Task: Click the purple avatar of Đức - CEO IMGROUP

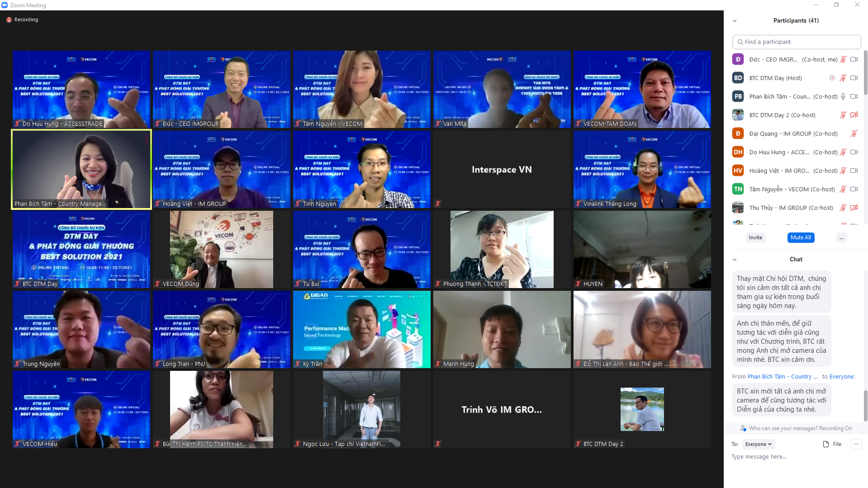Action: coord(738,59)
